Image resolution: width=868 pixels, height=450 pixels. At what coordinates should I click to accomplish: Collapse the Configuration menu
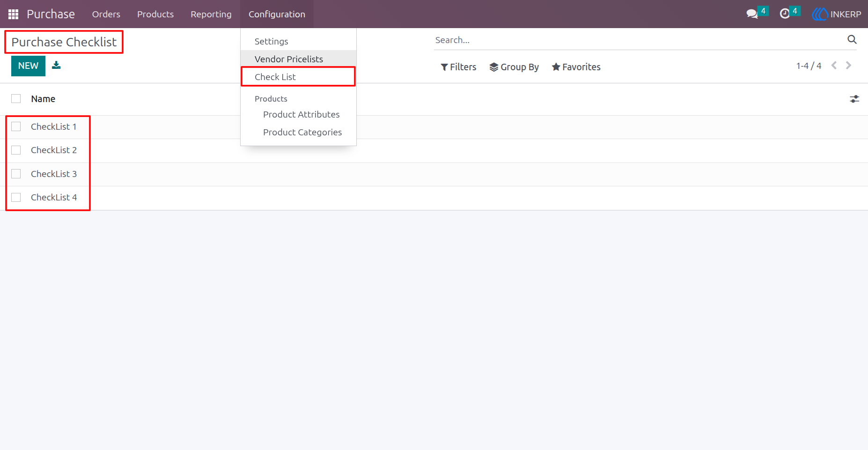tap(277, 14)
